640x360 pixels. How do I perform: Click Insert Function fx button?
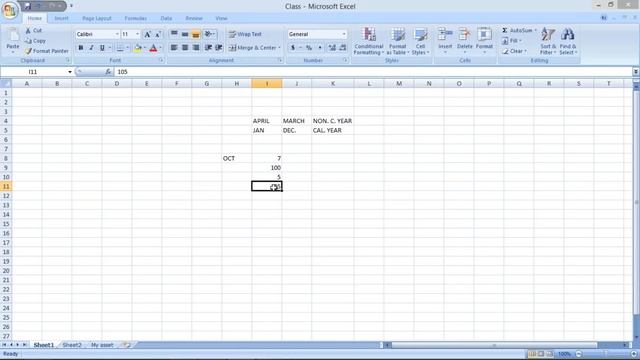(x=108, y=72)
